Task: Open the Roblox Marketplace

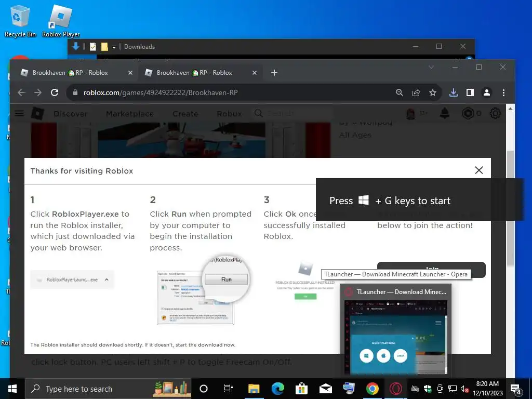Action: [x=129, y=114]
